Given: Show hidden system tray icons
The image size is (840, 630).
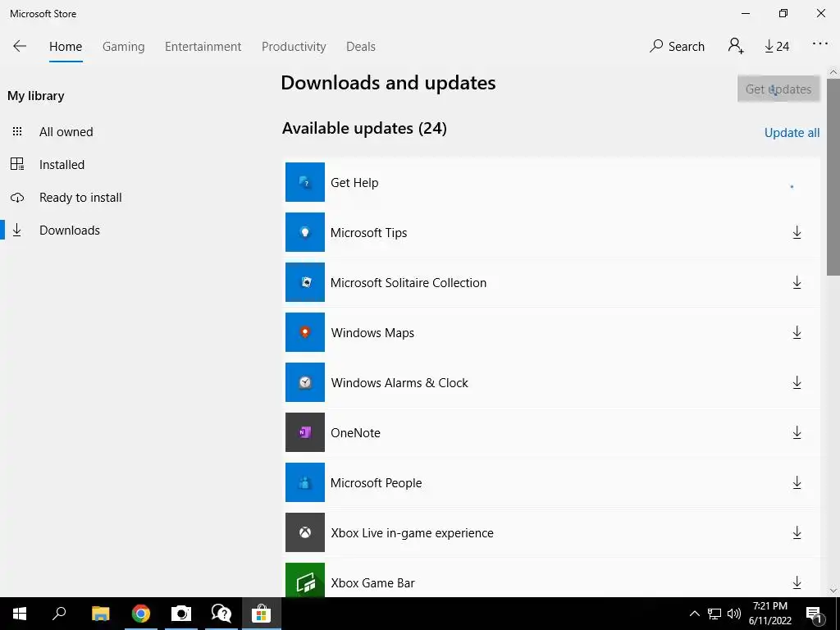Looking at the screenshot, I should [x=694, y=614].
